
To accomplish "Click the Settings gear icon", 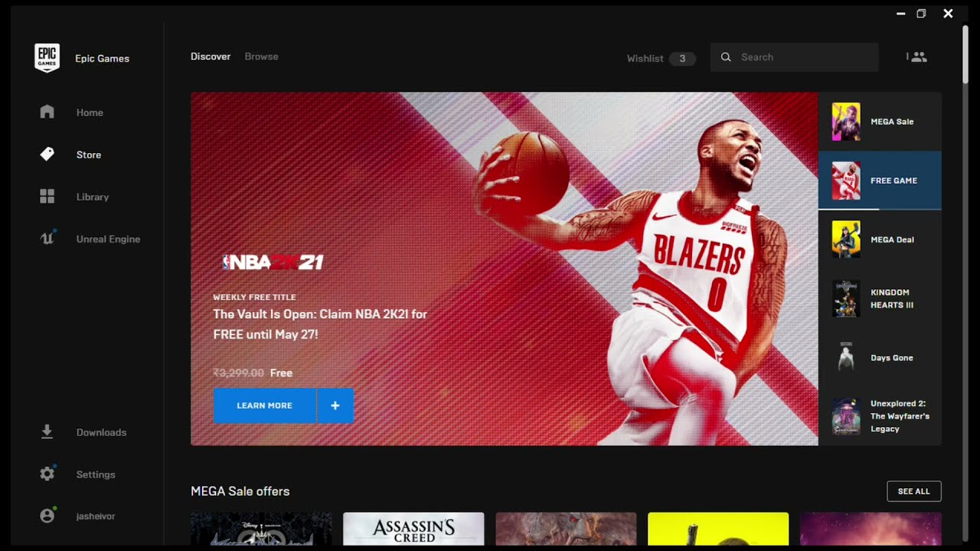I will [47, 474].
